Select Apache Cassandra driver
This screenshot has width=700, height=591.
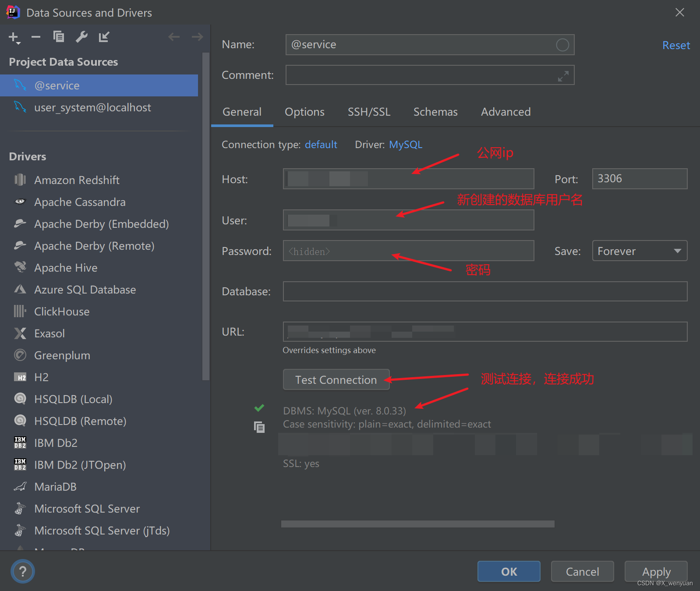pos(99,202)
